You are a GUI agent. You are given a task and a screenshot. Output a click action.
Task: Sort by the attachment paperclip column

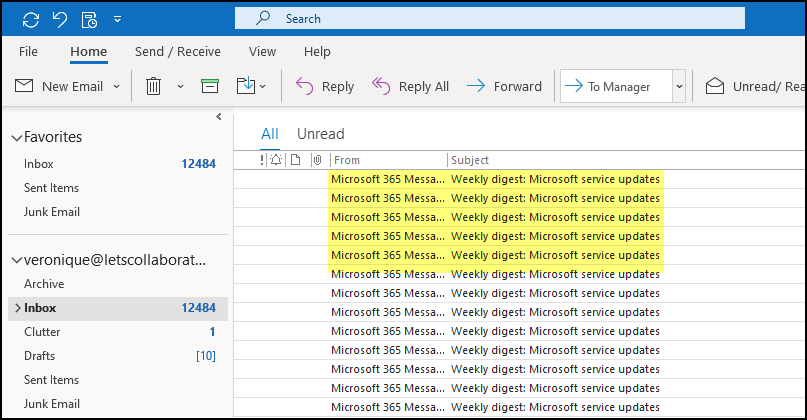(x=317, y=160)
